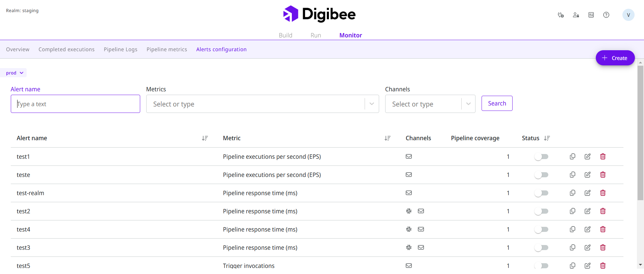Expand the Channels filter dropdown
Image resolution: width=644 pixels, height=274 pixels.
pyautogui.click(x=468, y=104)
